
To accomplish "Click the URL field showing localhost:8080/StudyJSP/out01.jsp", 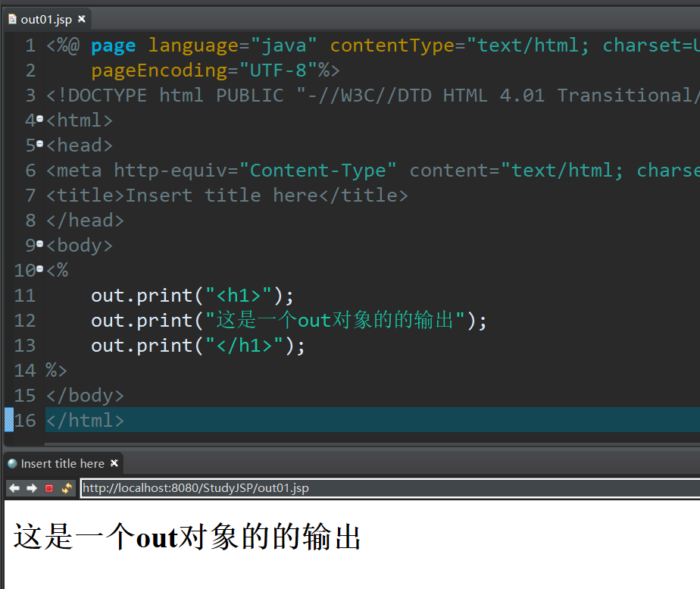I will click(390, 487).
